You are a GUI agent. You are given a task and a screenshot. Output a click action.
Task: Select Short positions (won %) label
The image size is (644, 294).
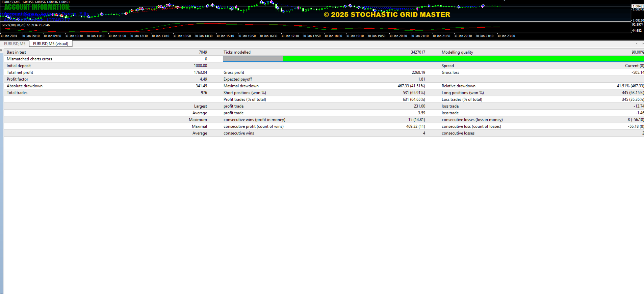tap(245, 93)
